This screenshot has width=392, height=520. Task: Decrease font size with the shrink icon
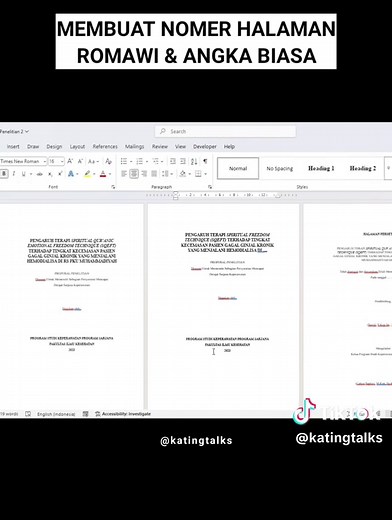click(x=80, y=161)
